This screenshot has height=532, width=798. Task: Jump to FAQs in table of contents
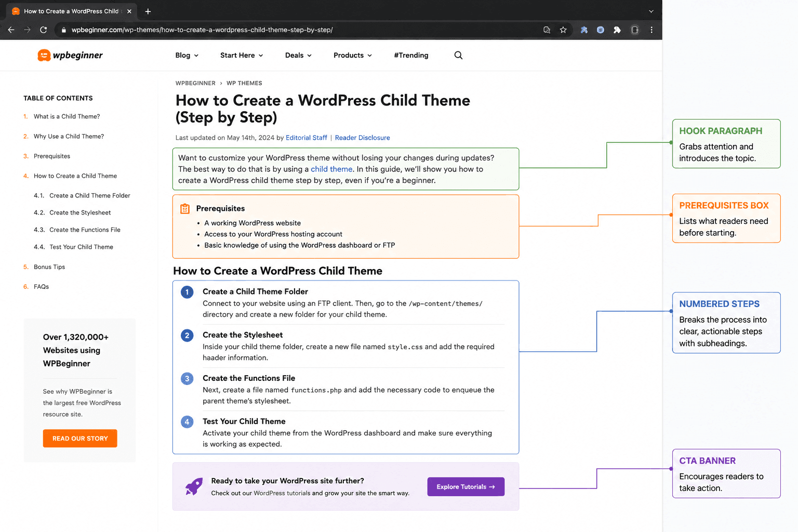tap(41, 286)
